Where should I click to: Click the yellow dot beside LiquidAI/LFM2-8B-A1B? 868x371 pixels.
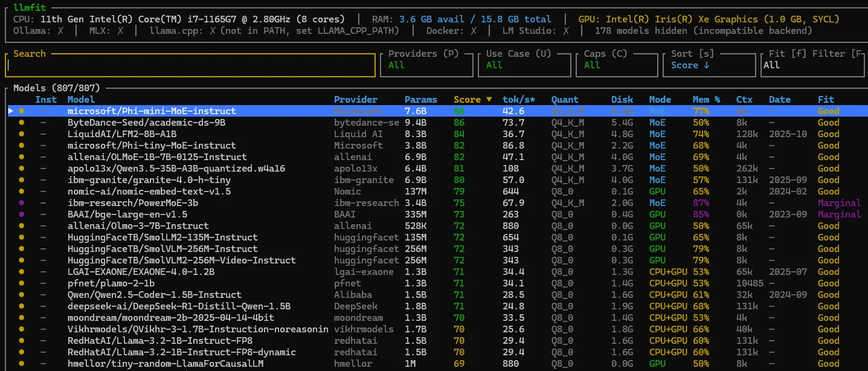pyautogui.click(x=21, y=134)
